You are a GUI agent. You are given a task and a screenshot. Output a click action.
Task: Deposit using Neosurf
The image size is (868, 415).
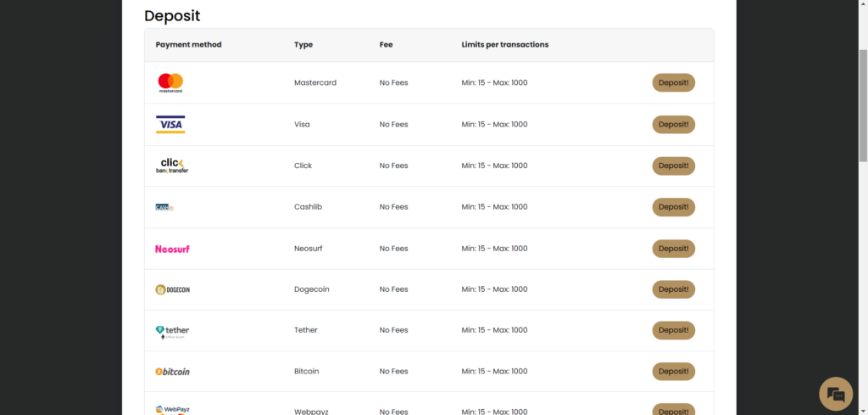click(x=673, y=249)
